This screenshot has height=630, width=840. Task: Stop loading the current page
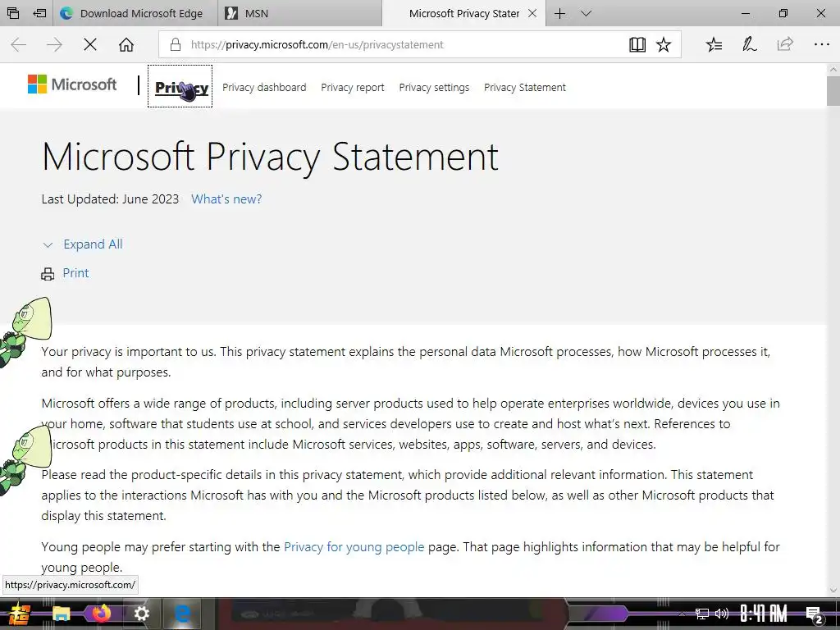pyautogui.click(x=90, y=45)
